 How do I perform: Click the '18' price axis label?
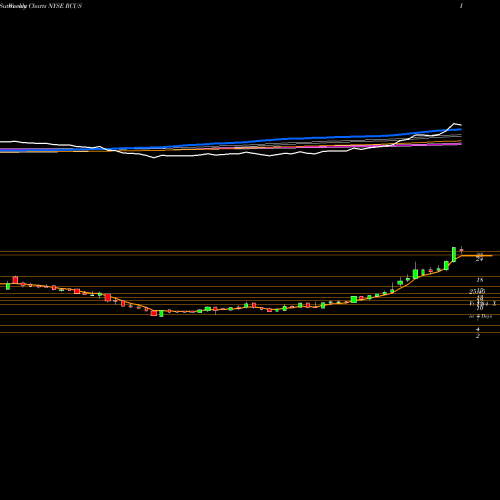point(480,280)
